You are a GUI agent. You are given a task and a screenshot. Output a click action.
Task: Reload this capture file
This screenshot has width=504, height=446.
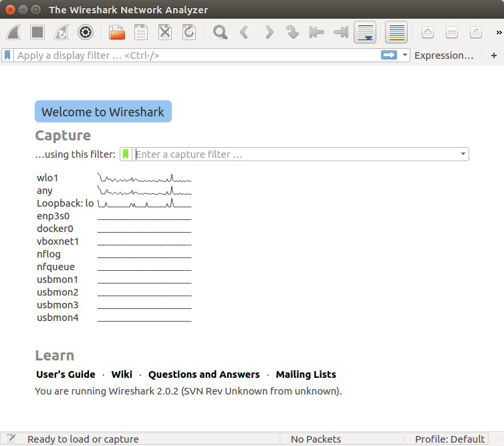click(189, 32)
